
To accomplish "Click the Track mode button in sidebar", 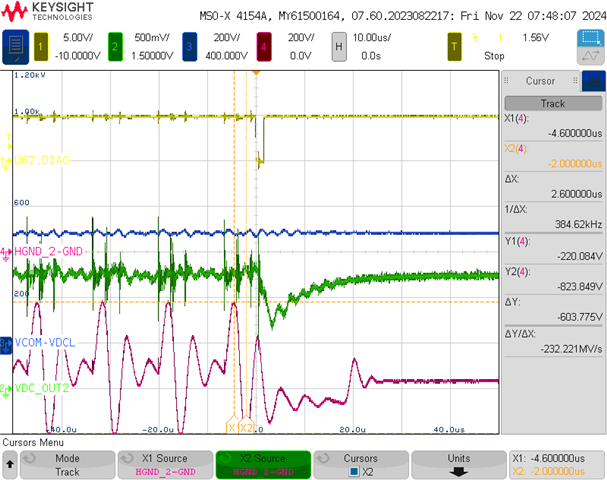I will [553, 104].
